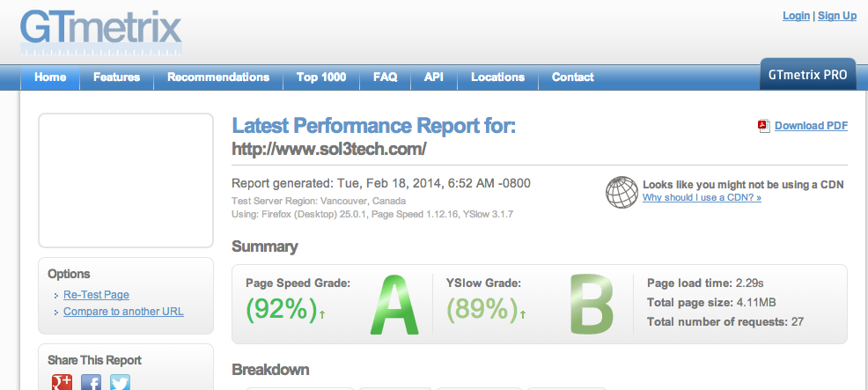Download PDF report link
The height and width of the screenshot is (390, 868).
(811, 126)
